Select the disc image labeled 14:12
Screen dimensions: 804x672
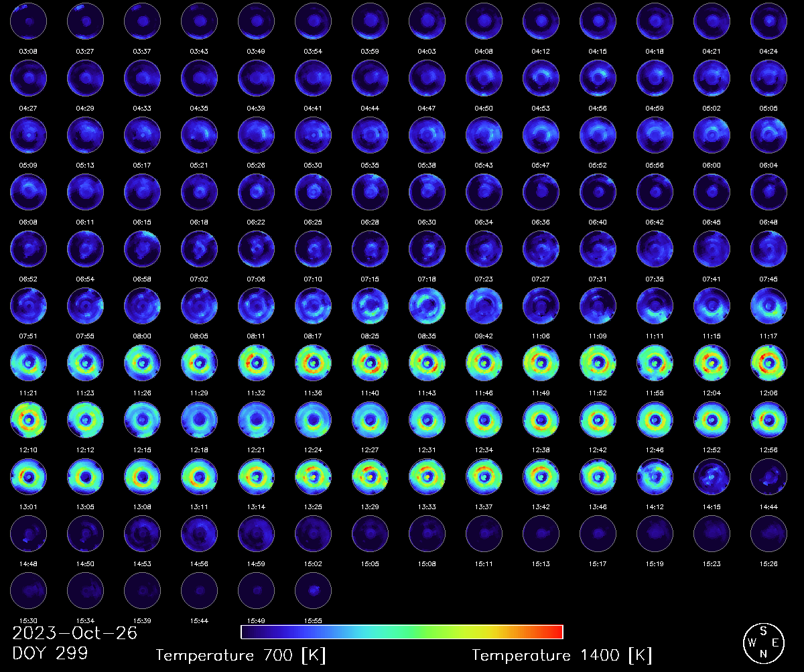pos(655,478)
